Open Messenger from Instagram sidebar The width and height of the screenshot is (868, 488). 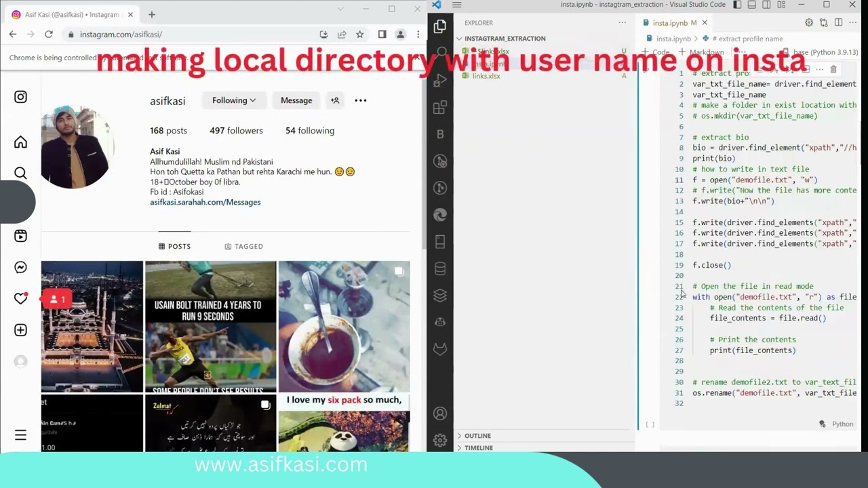point(20,267)
